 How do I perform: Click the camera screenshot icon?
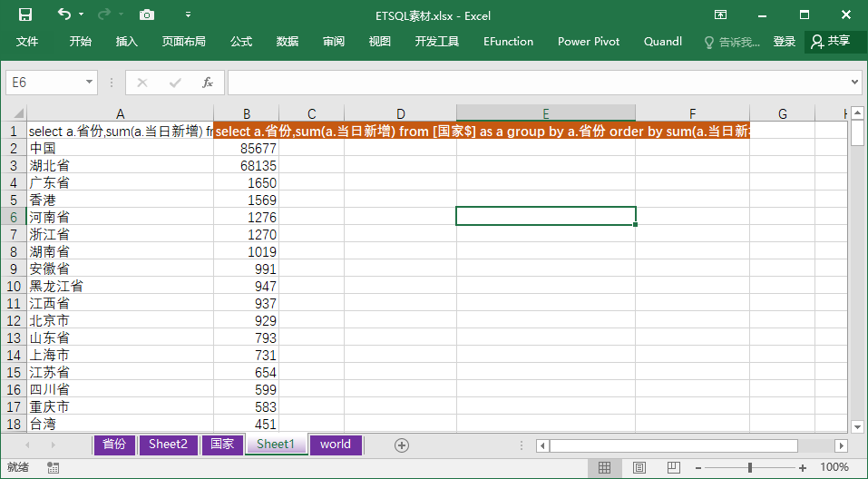(147, 15)
